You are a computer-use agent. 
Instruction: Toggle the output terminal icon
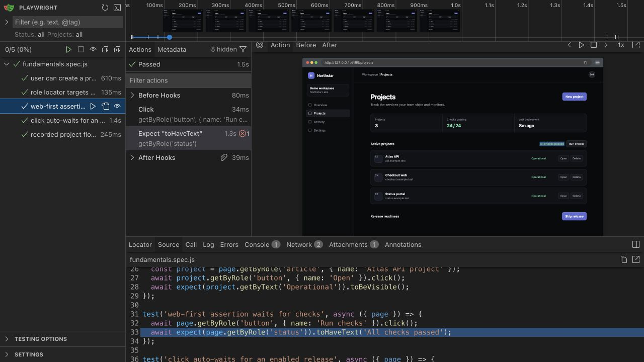(x=117, y=8)
